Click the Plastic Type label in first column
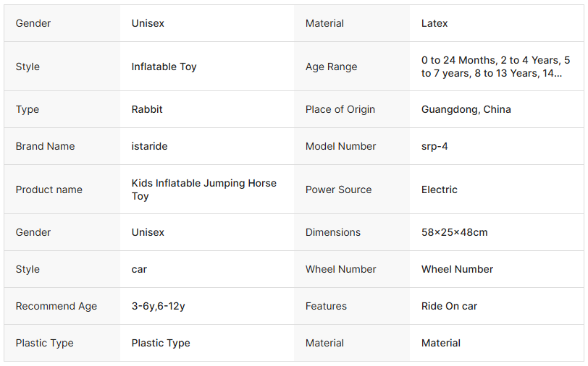The height and width of the screenshot is (366, 588). (x=45, y=343)
